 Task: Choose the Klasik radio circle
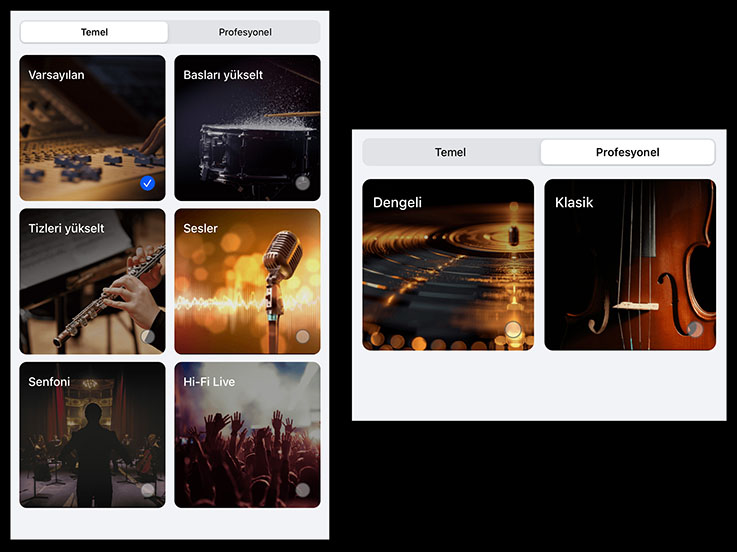[x=695, y=329]
